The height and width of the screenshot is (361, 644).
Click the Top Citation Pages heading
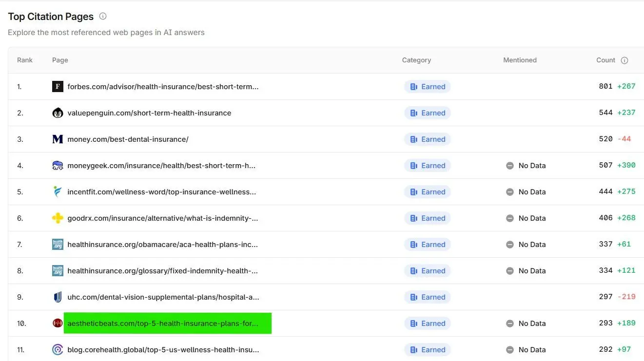pyautogui.click(x=51, y=17)
